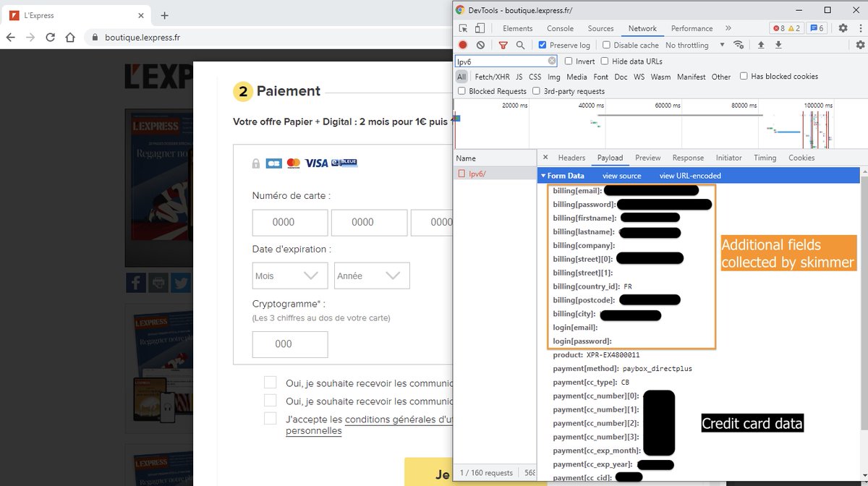The width and height of the screenshot is (868, 486).
Task: Filter requests by JS type
Action: (x=519, y=77)
